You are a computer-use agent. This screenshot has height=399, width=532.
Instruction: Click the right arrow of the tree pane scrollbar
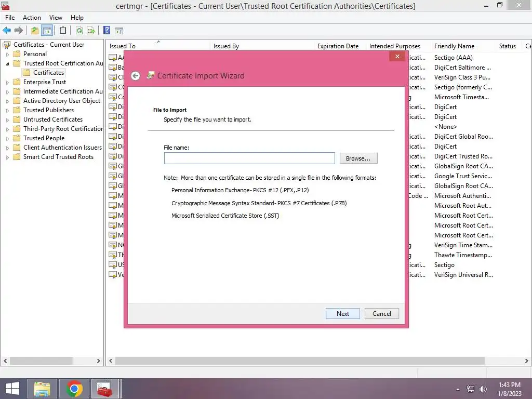coord(98,361)
